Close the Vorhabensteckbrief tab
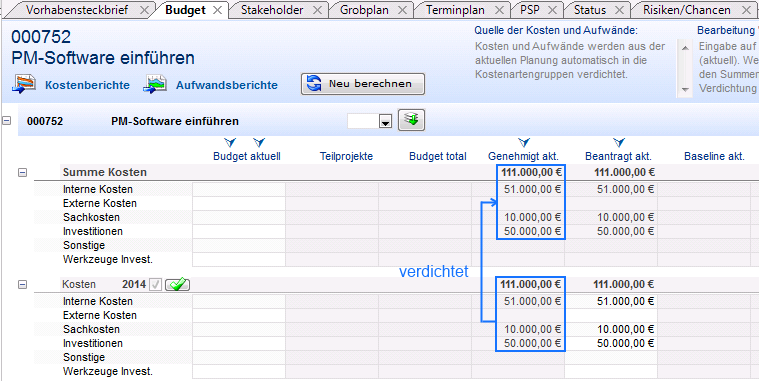759x381 pixels. point(144,10)
